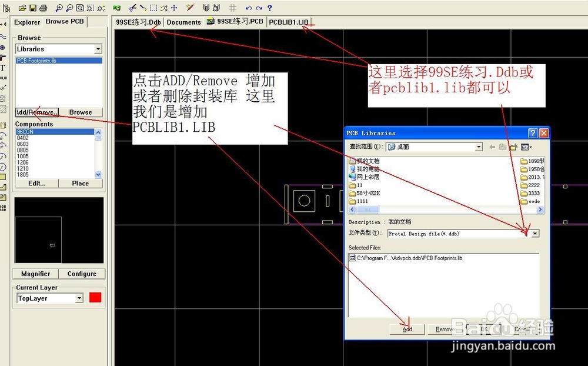Select the Place Via tool in side toolbar
This screenshot has width=588, height=366.
tap(3, 48)
